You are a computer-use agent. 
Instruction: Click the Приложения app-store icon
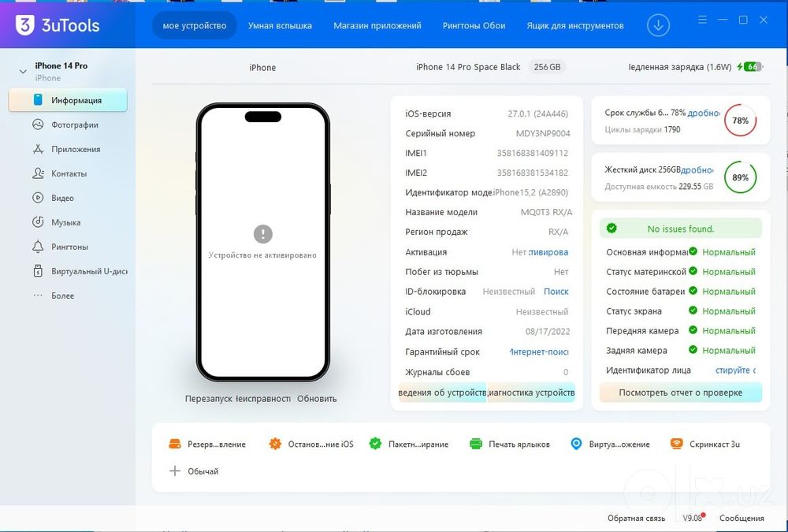tap(38, 149)
